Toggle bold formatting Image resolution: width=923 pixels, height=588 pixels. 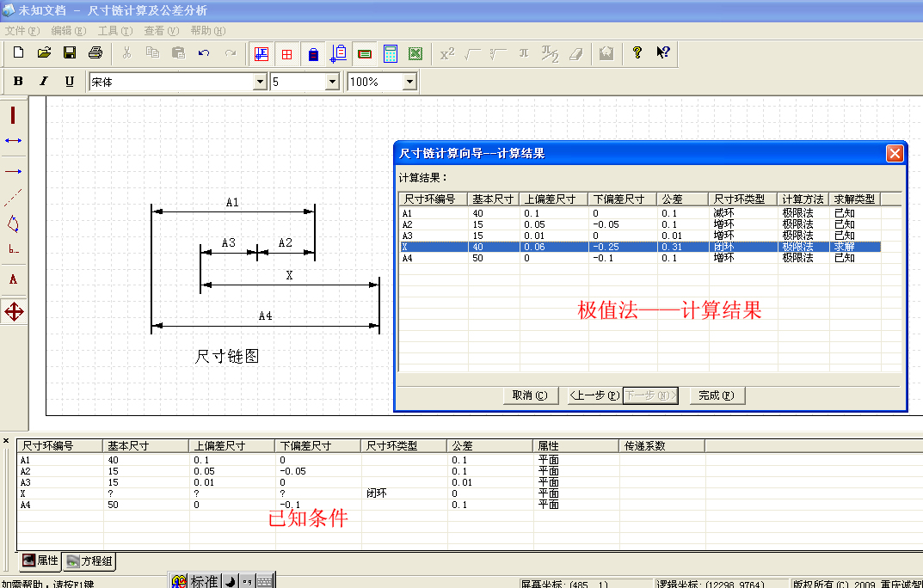(x=18, y=82)
